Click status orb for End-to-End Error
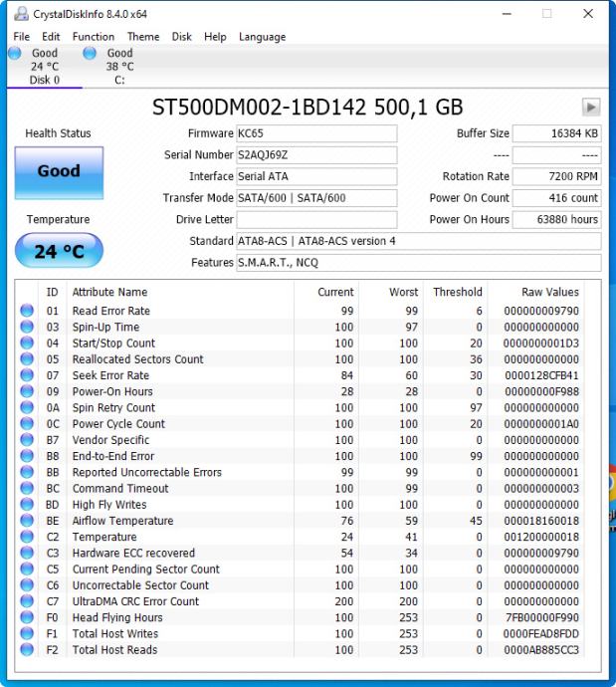The image size is (616, 687). click(x=27, y=456)
